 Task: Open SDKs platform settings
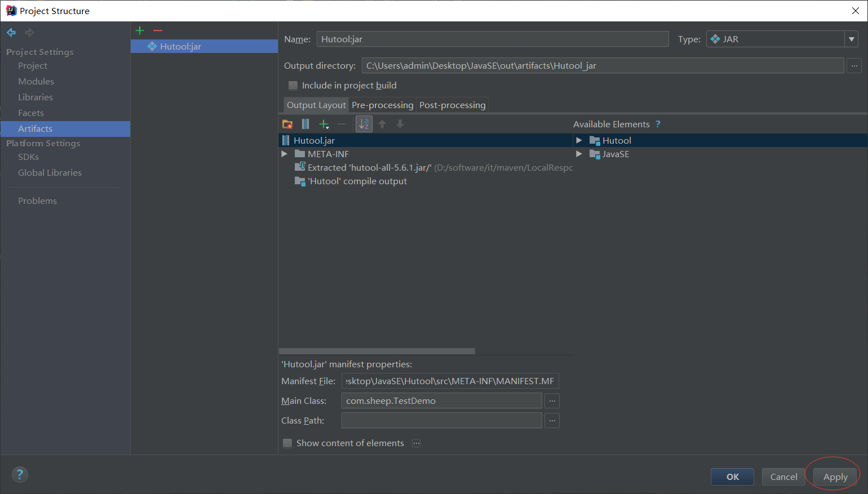28,157
